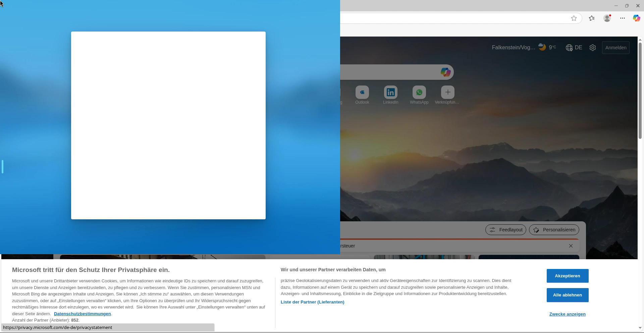Add this page to favorites with the star icon
This screenshot has height=333, width=644.
click(x=574, y=18)
